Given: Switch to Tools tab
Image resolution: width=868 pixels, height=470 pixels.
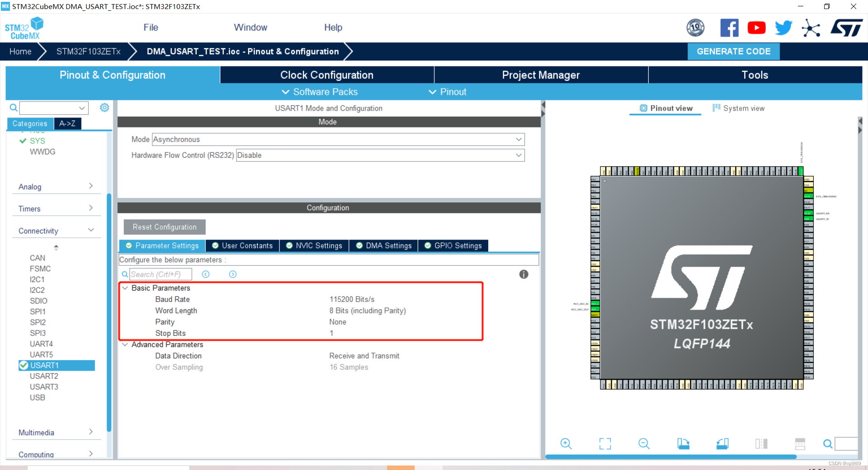Looking at the screenshot, I should pos(755,75).
